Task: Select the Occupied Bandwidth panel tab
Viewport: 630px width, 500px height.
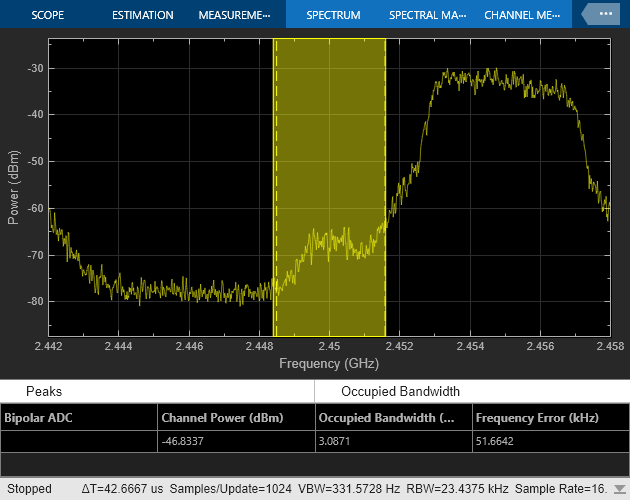Action: tap(400, 391)
